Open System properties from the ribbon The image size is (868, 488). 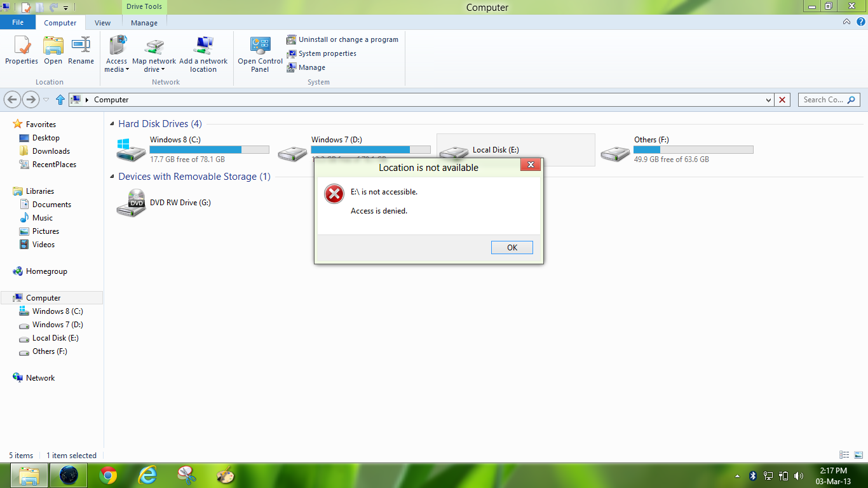(322, 53)
